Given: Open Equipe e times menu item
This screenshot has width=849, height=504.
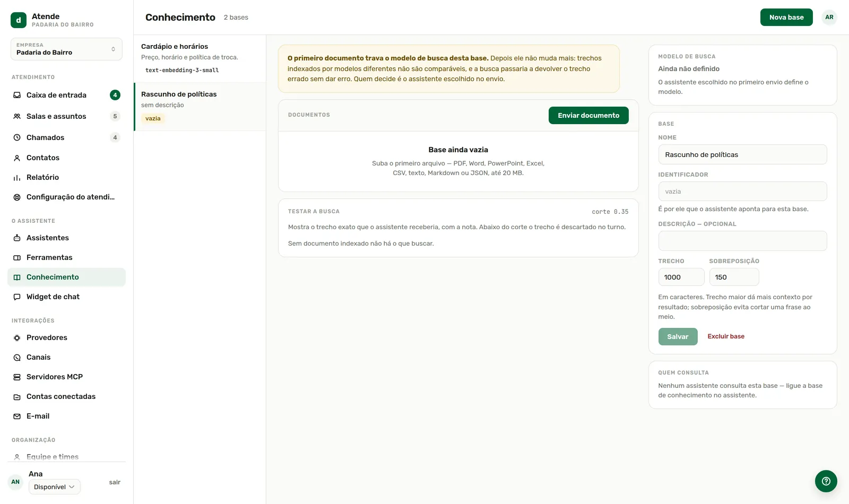Looking at the screenshot, I should pyautogui.click(x=66, y=456).
